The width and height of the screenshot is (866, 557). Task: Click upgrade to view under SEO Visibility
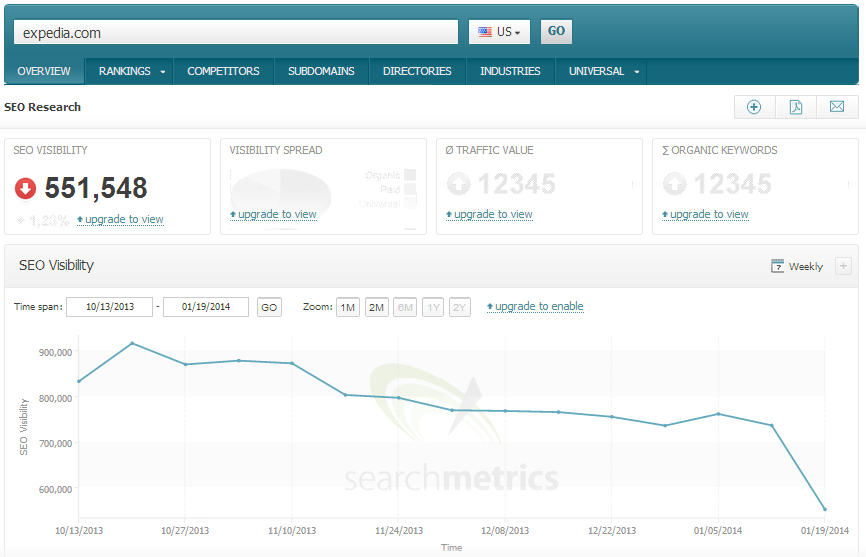120,219
